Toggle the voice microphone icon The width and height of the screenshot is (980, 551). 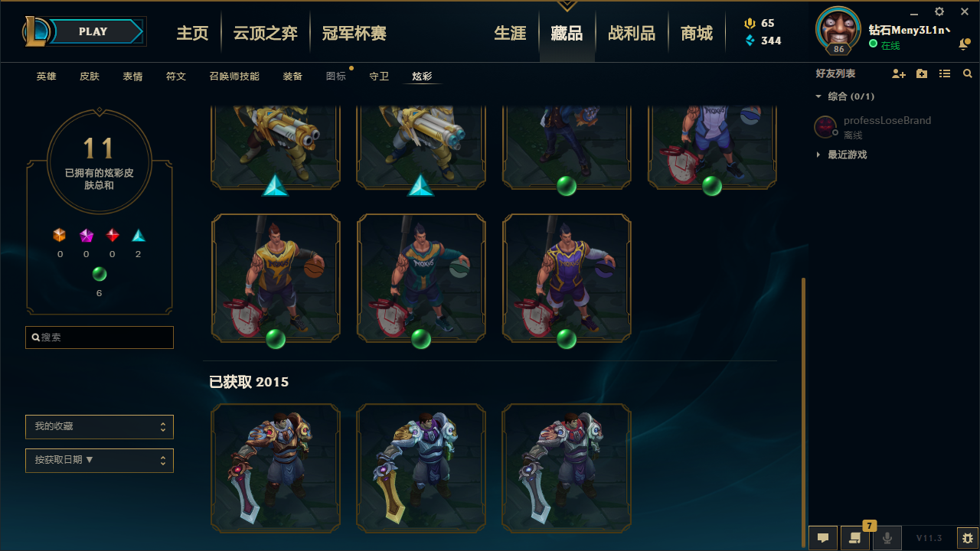point(887,538)
